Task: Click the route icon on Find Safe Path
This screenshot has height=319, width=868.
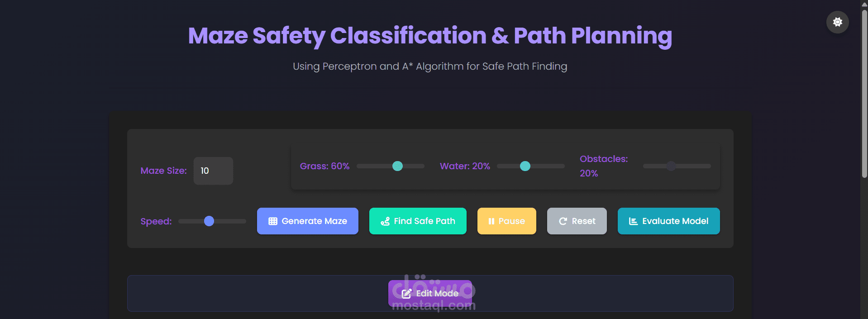Action: (x=385, y=221)
